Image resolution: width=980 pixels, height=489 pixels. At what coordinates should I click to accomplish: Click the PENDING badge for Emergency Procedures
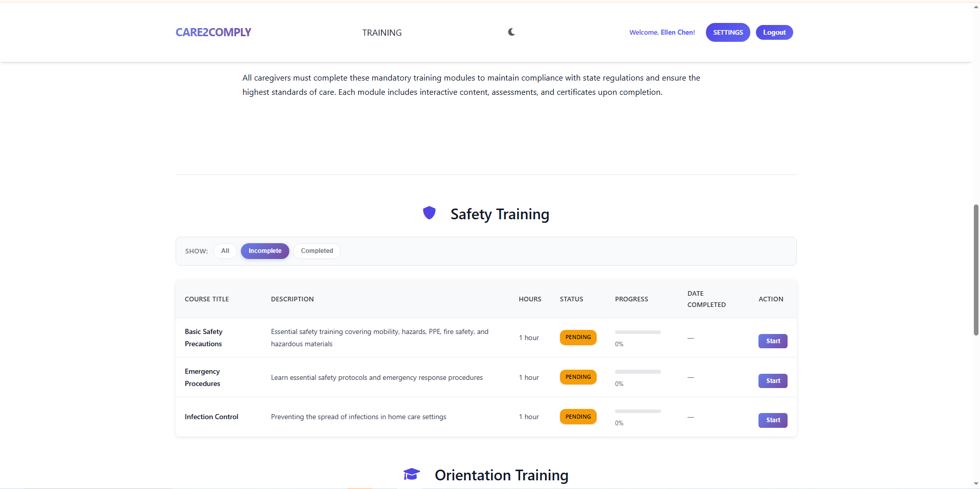pos(578,377)
